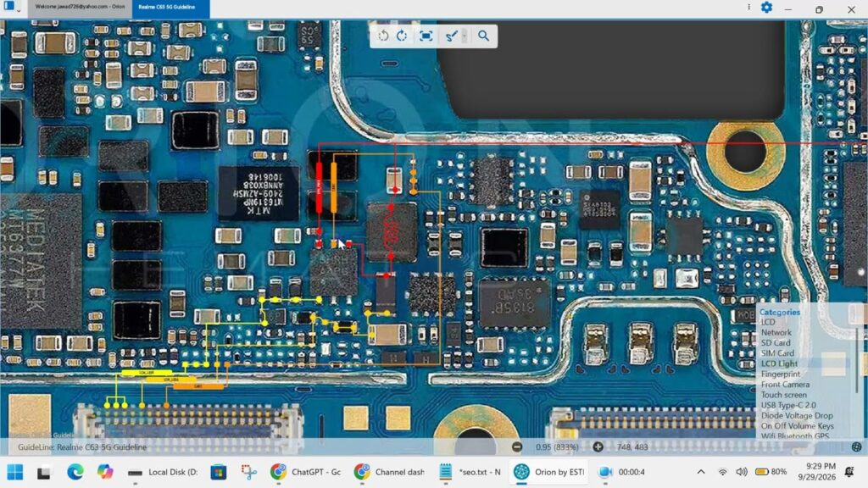Select the marker drawing tool
Image resolution: width=868 pixels, height=488 pixels.
[451, 36]
